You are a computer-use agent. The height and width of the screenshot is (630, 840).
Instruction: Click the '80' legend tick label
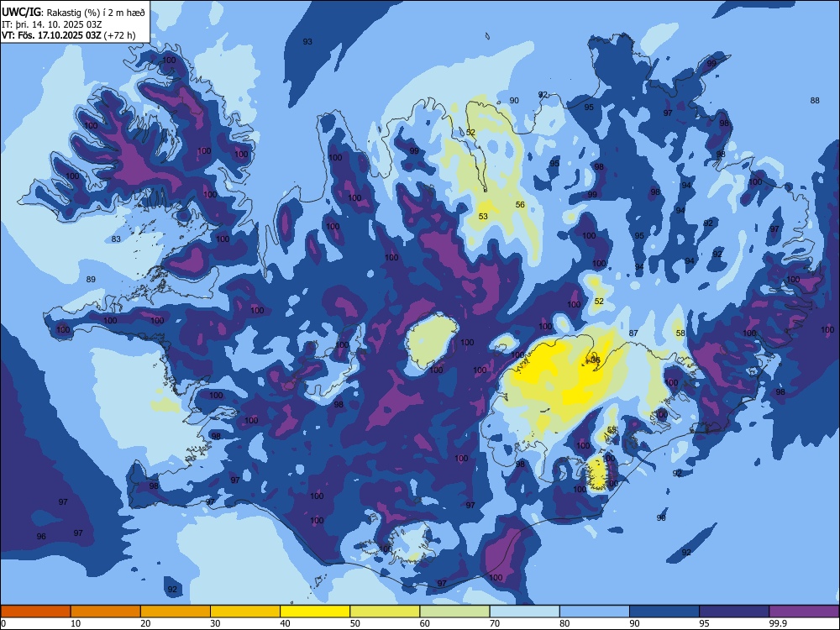tap(564, 623)
